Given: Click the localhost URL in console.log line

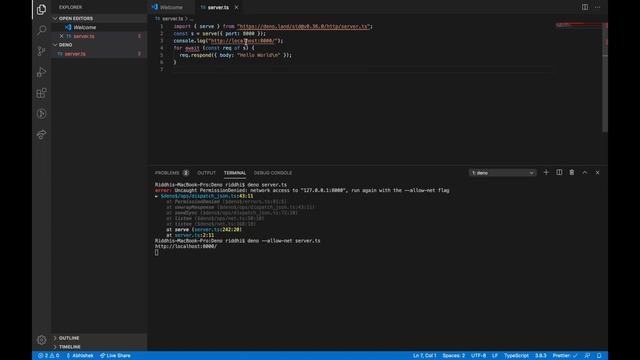Looking at the screenshot, I should coord(244,41).
